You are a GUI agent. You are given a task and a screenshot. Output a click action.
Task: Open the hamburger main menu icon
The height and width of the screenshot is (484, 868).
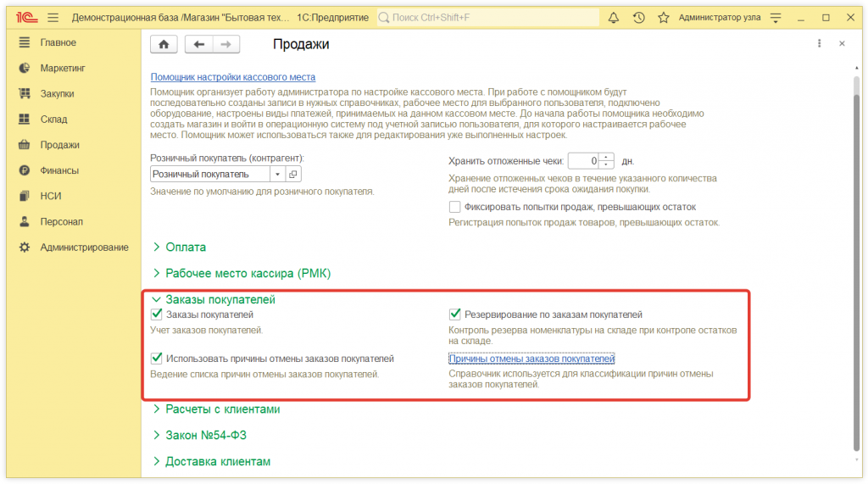click(x=53, y=18)
